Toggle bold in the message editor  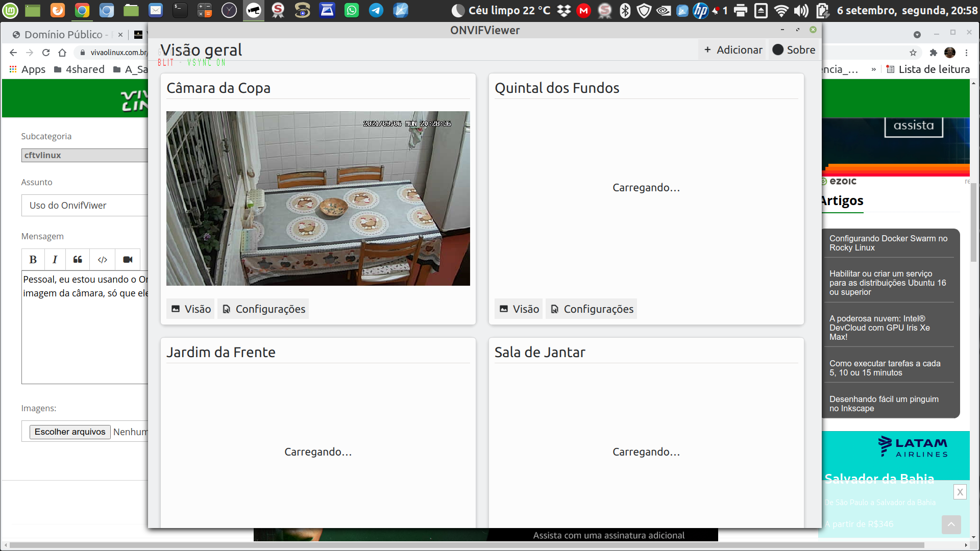(33, 260)
